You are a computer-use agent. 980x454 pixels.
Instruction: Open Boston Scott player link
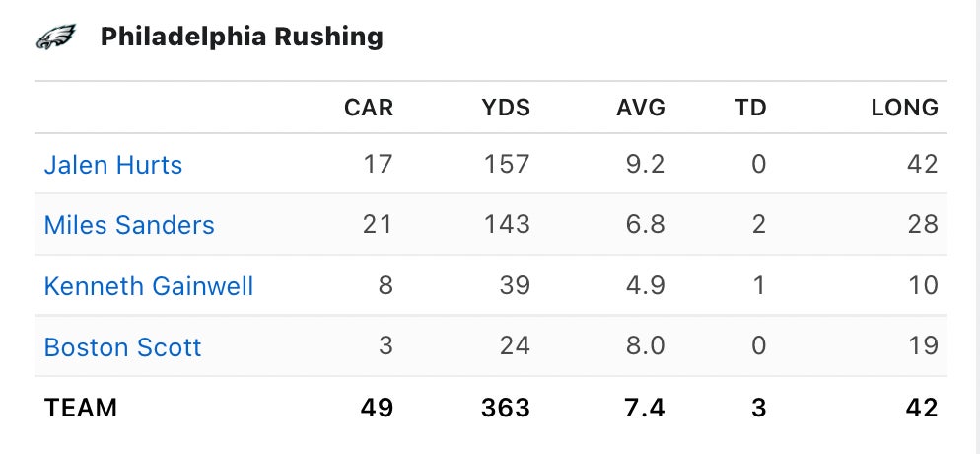coord(122,347)
